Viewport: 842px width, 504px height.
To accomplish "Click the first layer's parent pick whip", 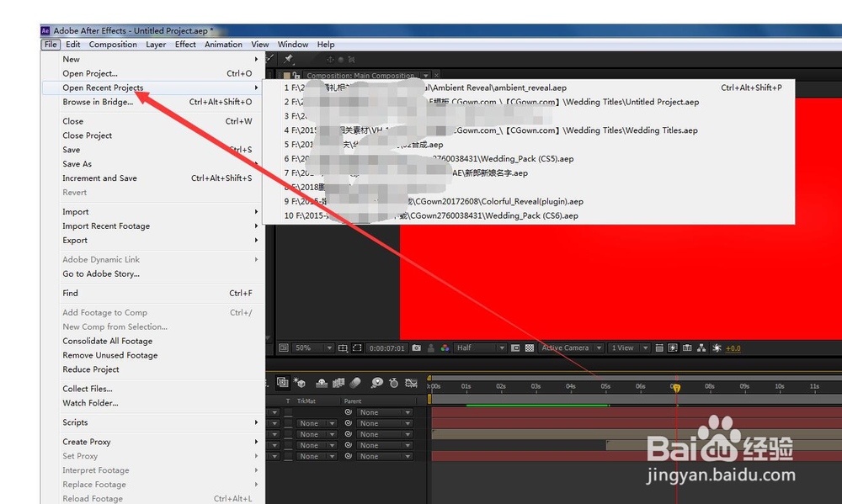I will [x=348, y=412].
